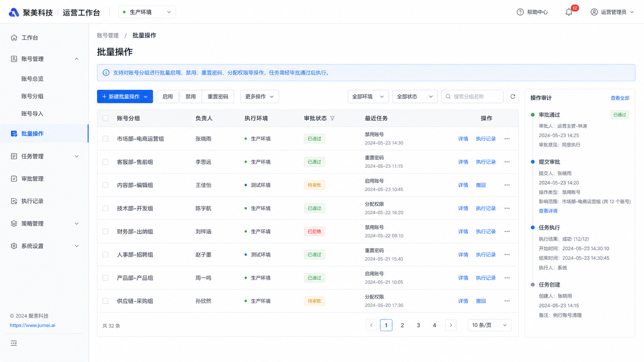Click 账号管理 in the breadcrumb
This screenshot has width=644, height=362.
click(x=108, y=35)
